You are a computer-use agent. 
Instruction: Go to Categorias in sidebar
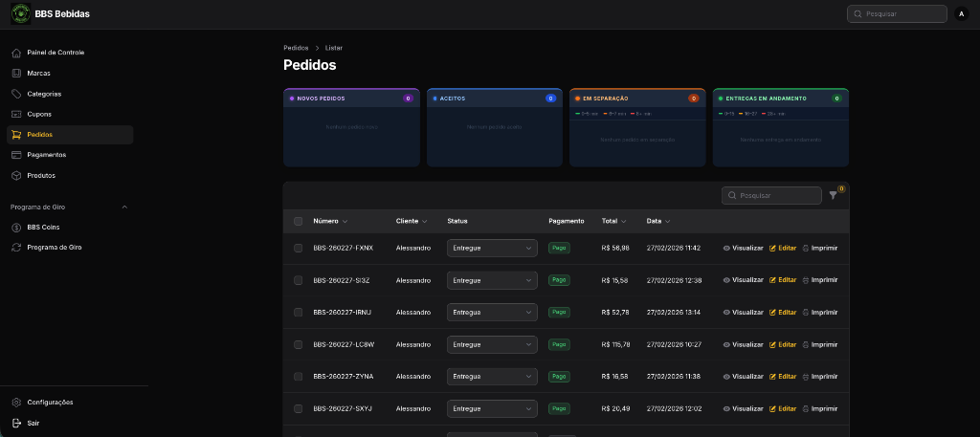click(x=70, y=94)
